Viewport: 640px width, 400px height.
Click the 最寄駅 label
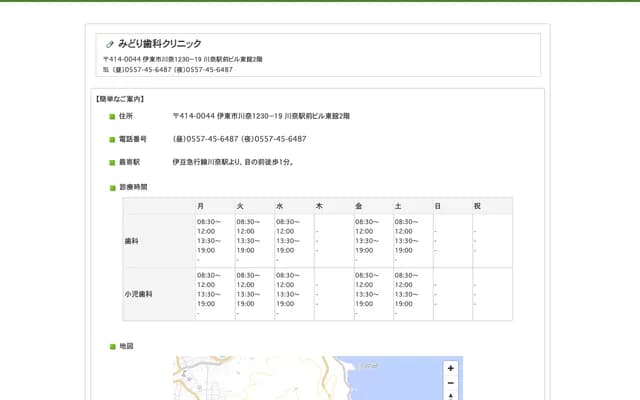(129, 162)
